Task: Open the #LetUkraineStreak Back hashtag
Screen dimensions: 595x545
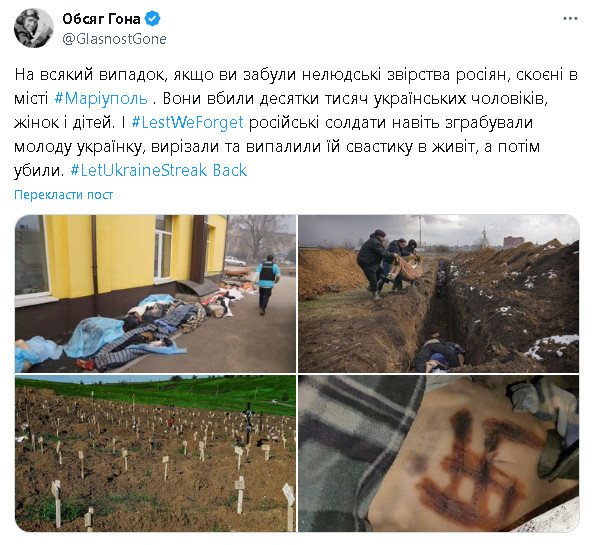Action: pyautogui.click(x=159, y=170)
